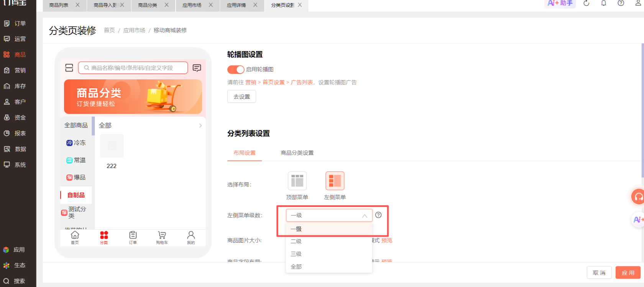Image resolution: width=644 pixels, height=287 pixels.
Task: Select 二级 from the dropdown list
Action: tap(329, 241)
